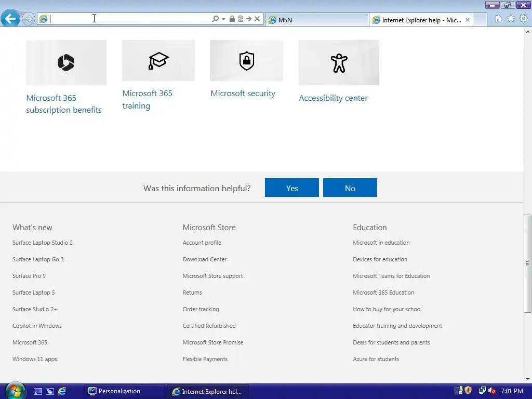532x399 pixels.
Task: Open the Tools gear menu
Action: tap(524, 19)
